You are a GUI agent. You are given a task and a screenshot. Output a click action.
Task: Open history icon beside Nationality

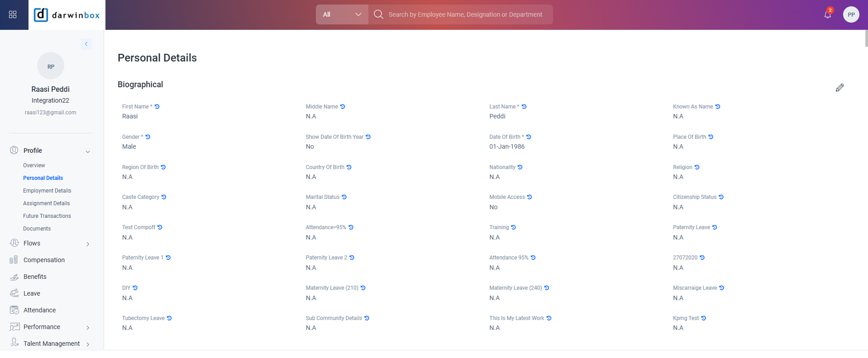coord(520,167)
